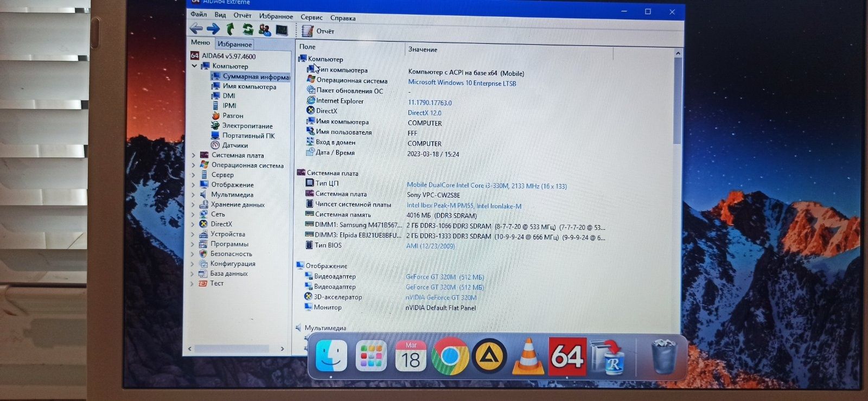Select the IPMI tree item

tap(224, 105)
